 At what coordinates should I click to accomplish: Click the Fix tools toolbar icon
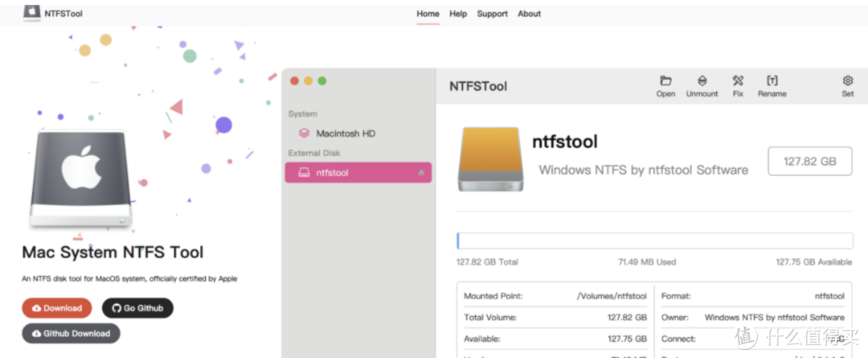738,81
